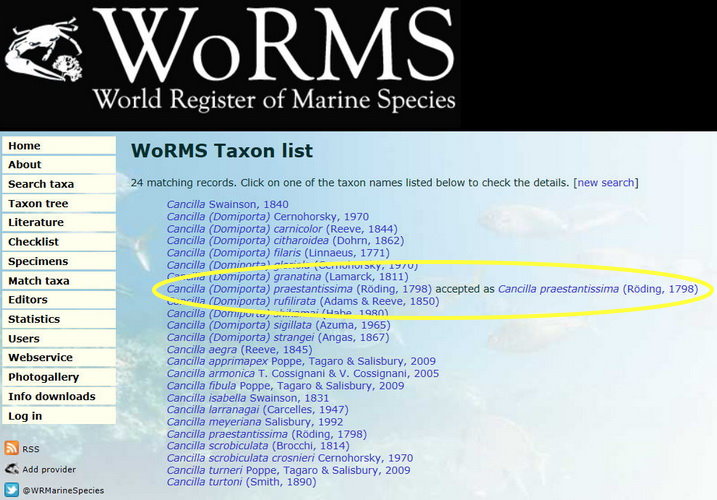Go to Match taxa
This screenshot has height=500, width=717.
59,281
